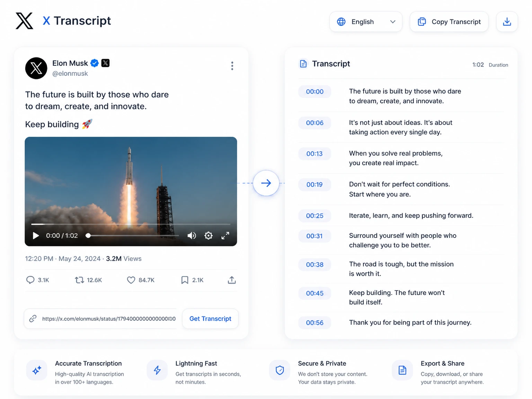This screenshot has width=532, height=399.
Task: Jump to timestamp 00:38
Action: point(314,265)
